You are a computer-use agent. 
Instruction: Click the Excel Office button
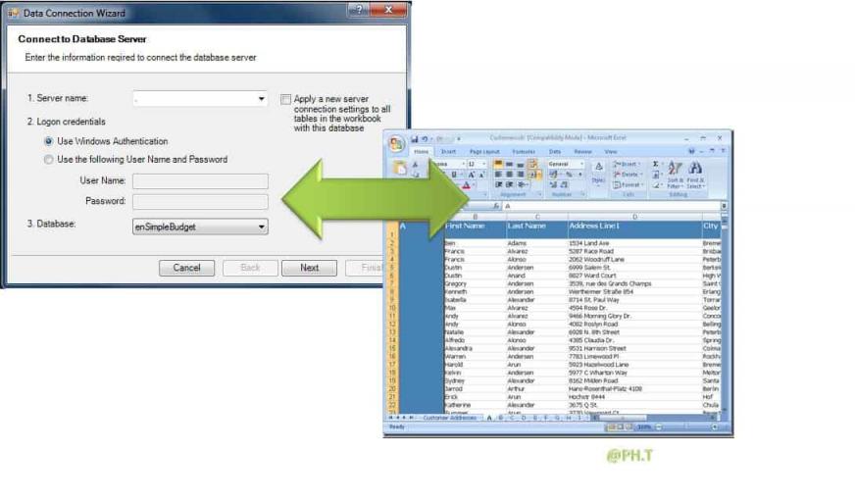397,143
